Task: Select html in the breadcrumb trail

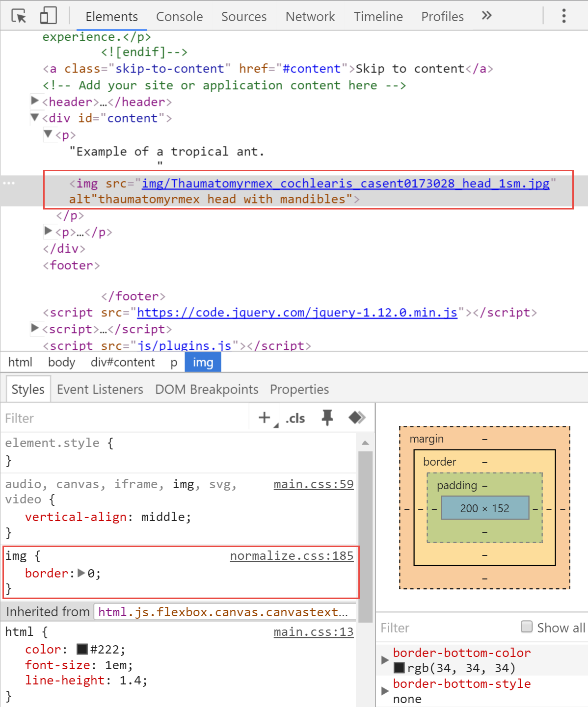Action: point(20,363)
